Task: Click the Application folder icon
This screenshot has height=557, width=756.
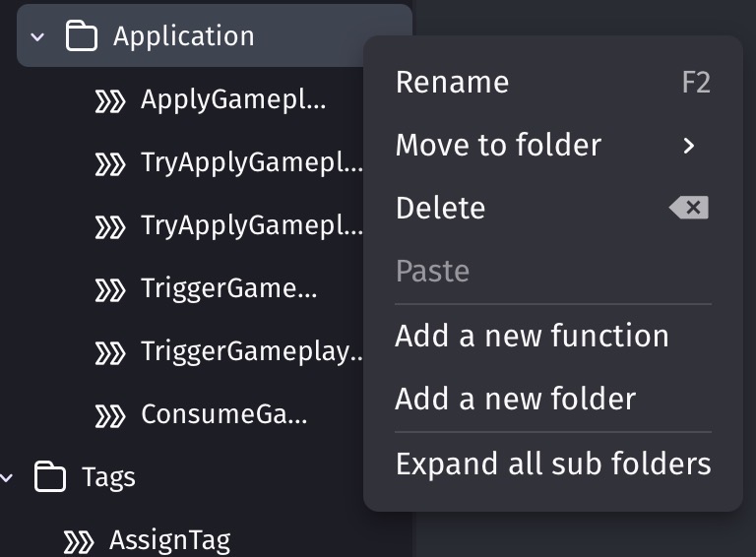Action: (82, 35)
